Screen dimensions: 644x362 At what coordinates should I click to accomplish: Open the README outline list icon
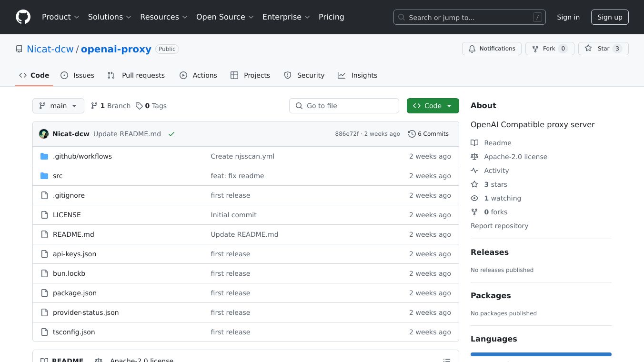[x=446, y=360]
